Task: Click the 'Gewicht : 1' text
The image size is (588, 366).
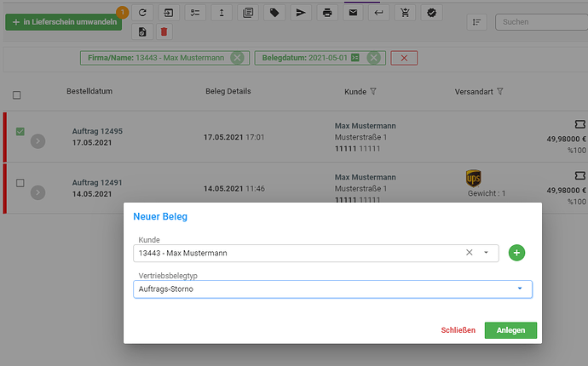Action: [x=487, y=193]
